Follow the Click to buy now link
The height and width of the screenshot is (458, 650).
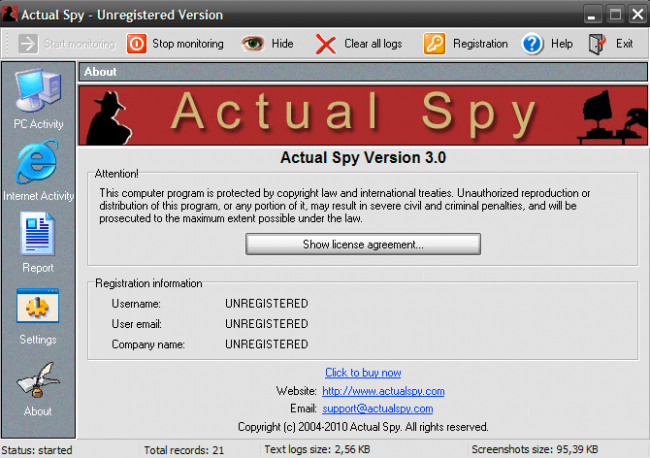(363, 373)
